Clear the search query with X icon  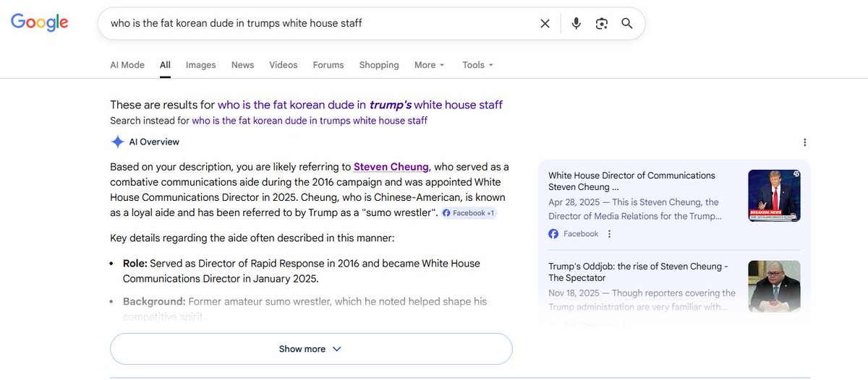545,23
